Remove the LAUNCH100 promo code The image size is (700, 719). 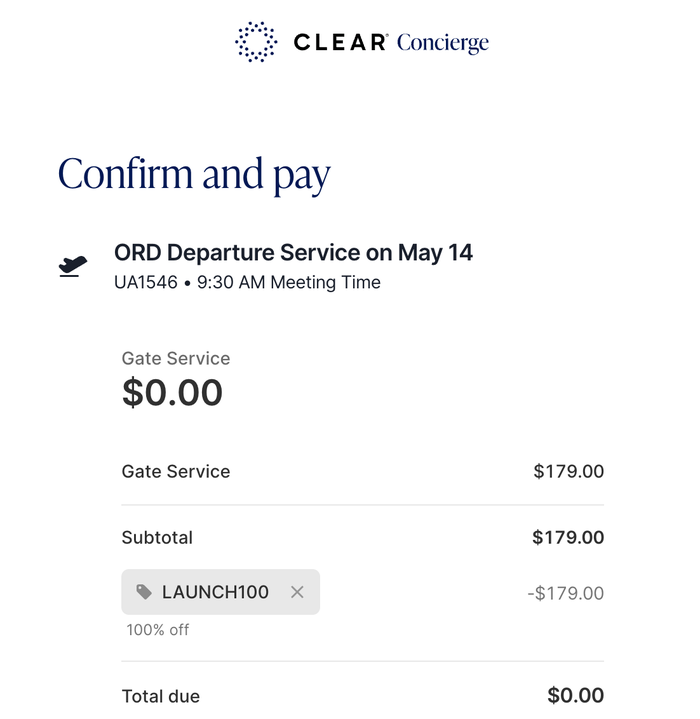(297, 592)
